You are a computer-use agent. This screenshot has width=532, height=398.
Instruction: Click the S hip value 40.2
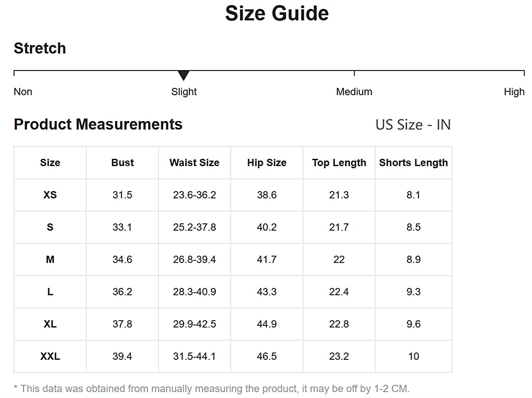click(267, 227)
